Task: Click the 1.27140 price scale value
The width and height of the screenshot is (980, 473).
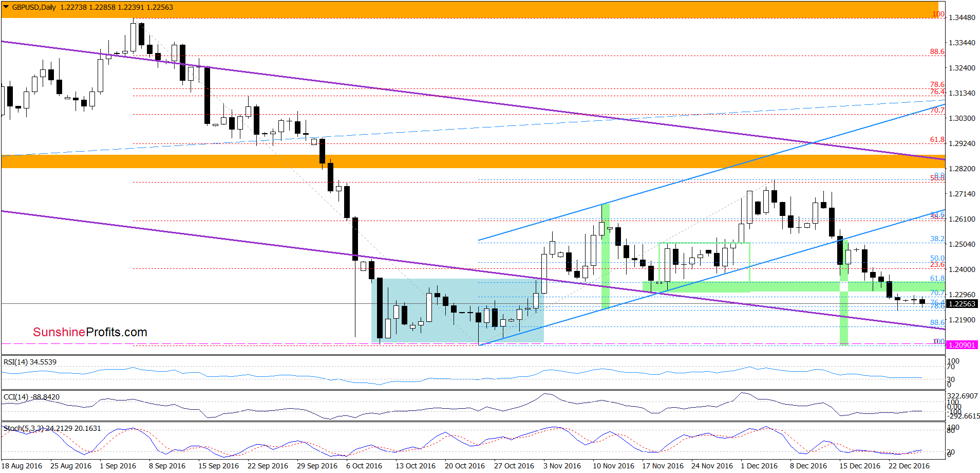Action: tap(962, 194)
